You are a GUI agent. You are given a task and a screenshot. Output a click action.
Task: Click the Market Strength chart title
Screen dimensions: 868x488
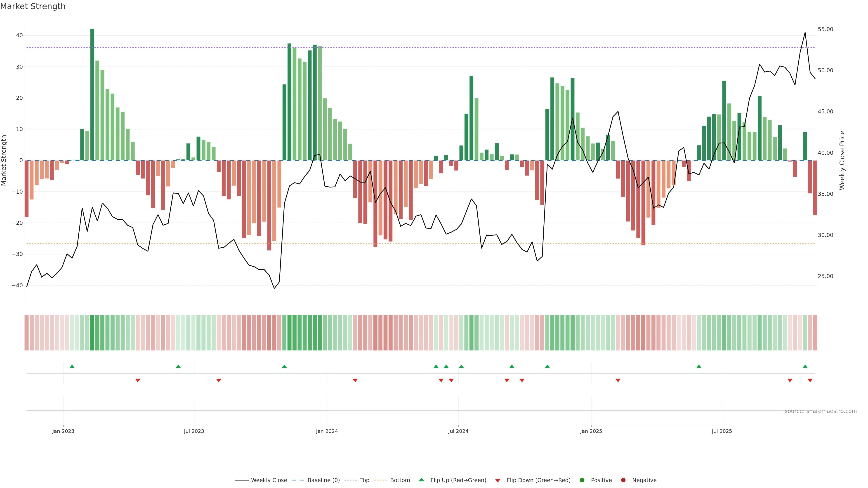pos(33,6)
